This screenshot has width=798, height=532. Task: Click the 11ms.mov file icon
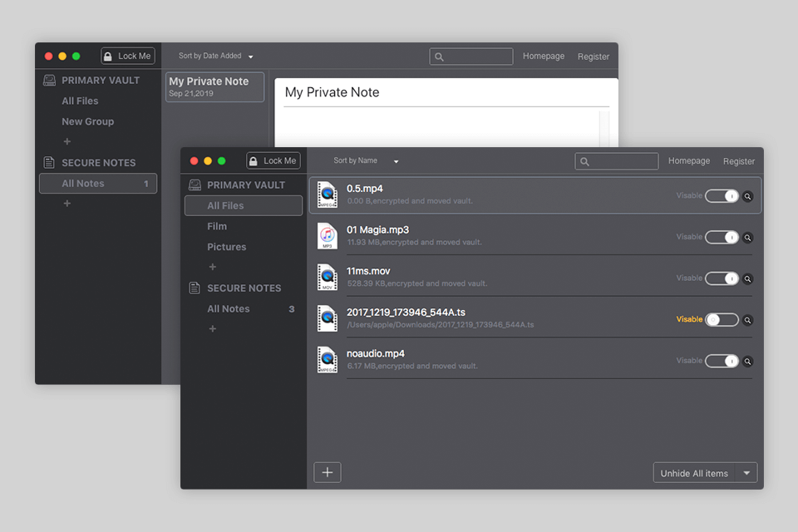click(x=328, y=277)
